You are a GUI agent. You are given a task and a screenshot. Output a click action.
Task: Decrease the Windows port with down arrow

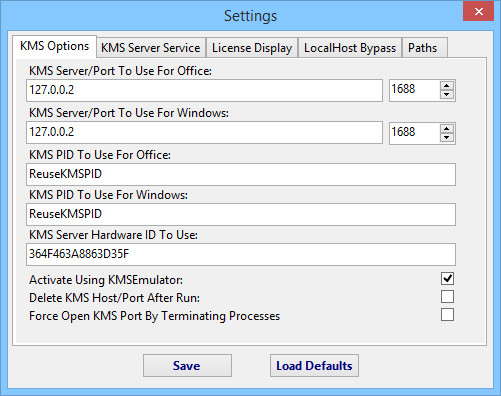pyautogui.click(x=447, y=137)
